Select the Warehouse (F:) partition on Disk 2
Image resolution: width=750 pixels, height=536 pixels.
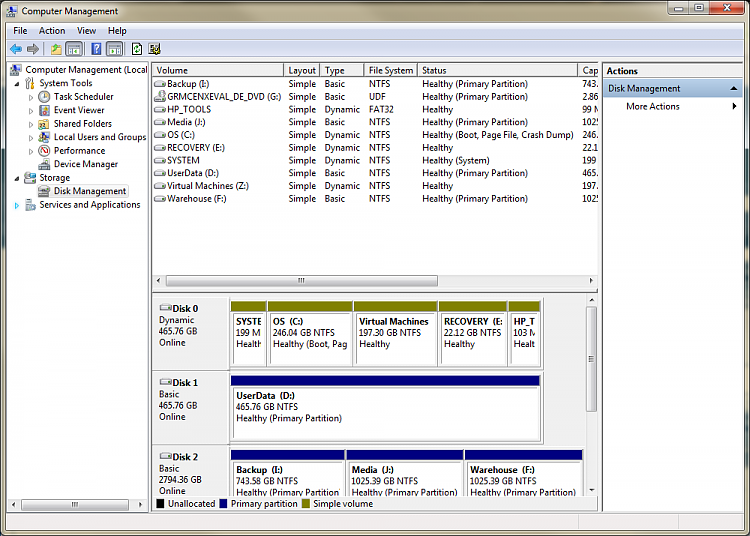tap(523, 473)
